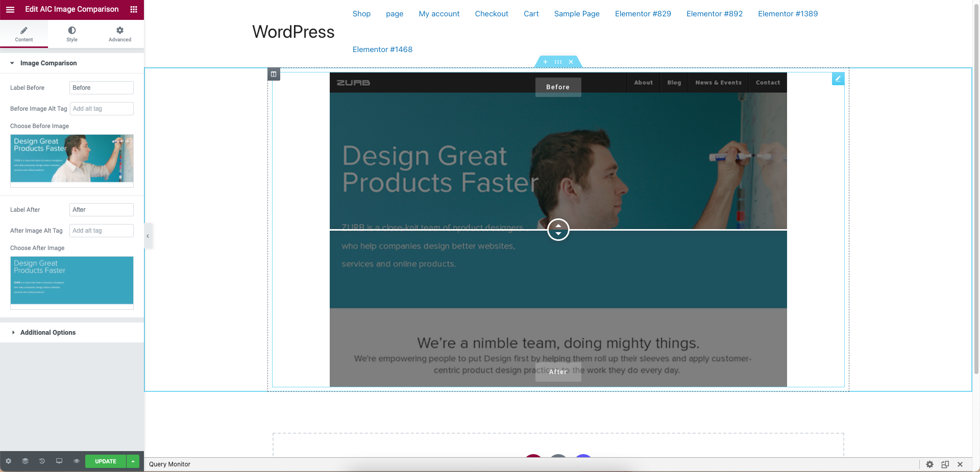Image resolution: width=980 pixels, height=472 pixels.
Task: Edit the Label Before text field
Action: 102,88
